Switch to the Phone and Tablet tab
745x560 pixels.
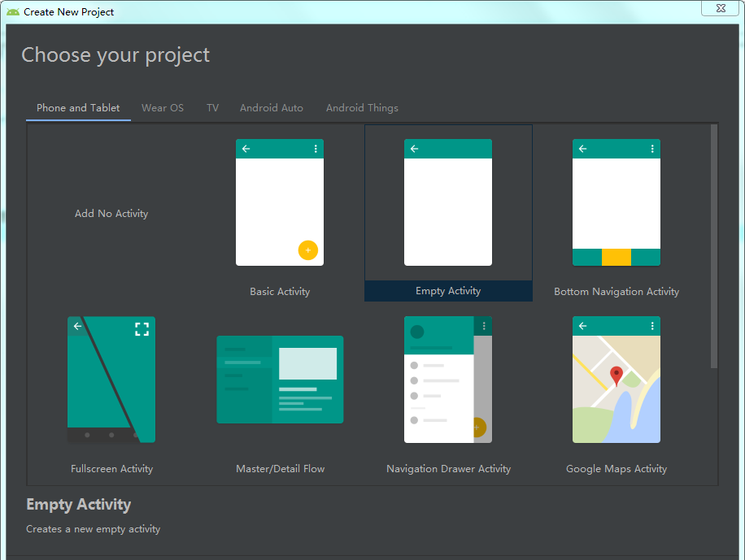click(x=78, y=108)
